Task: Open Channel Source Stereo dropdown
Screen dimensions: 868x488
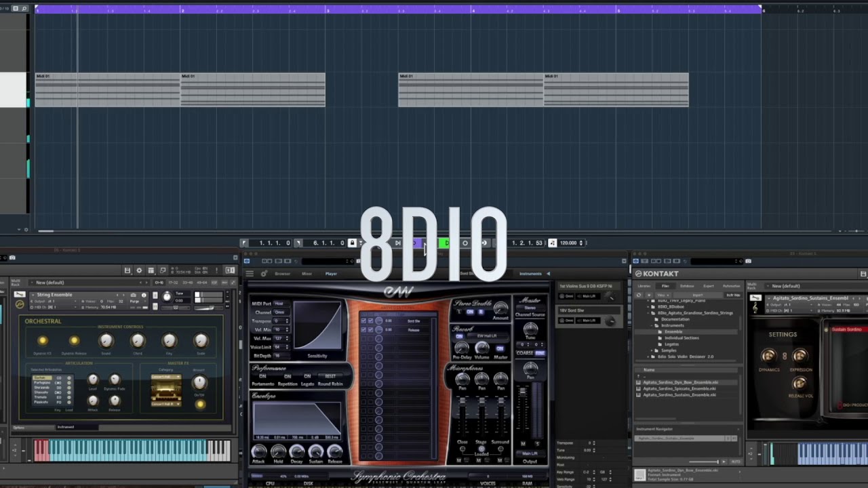Action: coord(530,308)
